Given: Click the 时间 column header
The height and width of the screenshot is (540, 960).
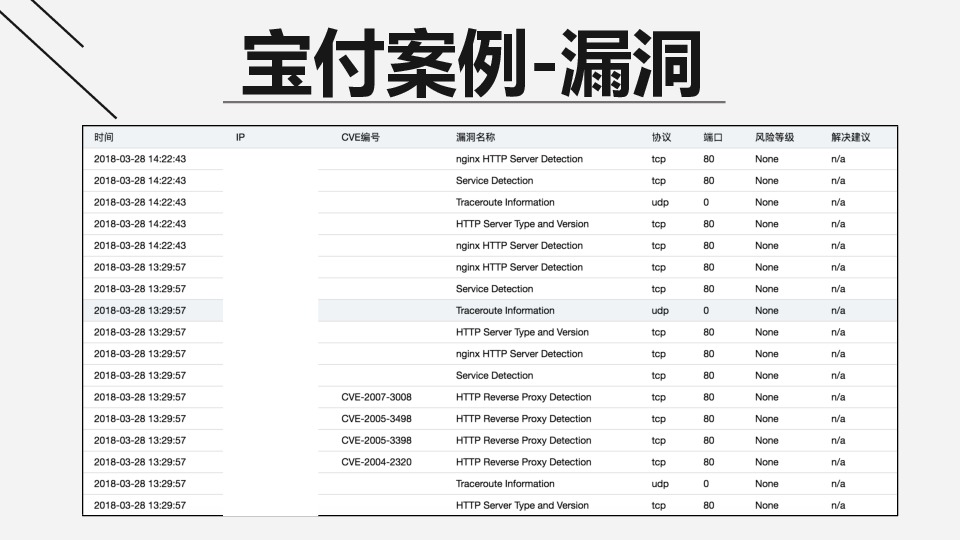Looking at the screenshot, I should click(103, 137).
